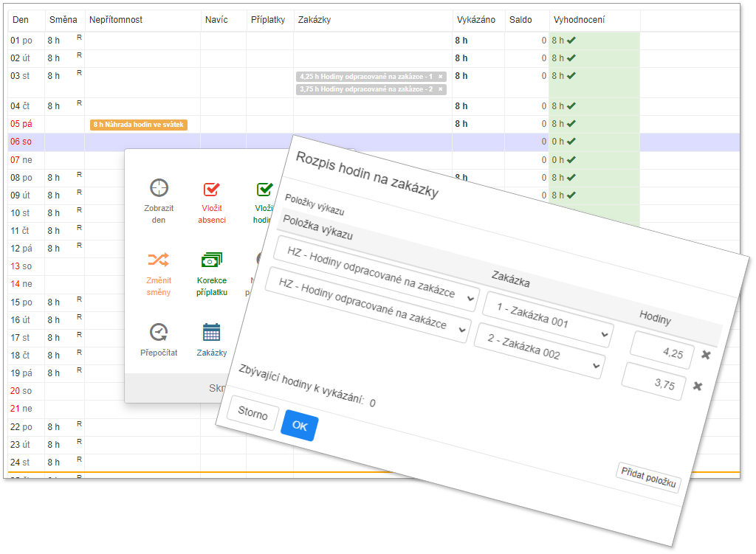Click green check for 06 so evaluation
This screenshot has height=554, width=756.
(571, 142)
